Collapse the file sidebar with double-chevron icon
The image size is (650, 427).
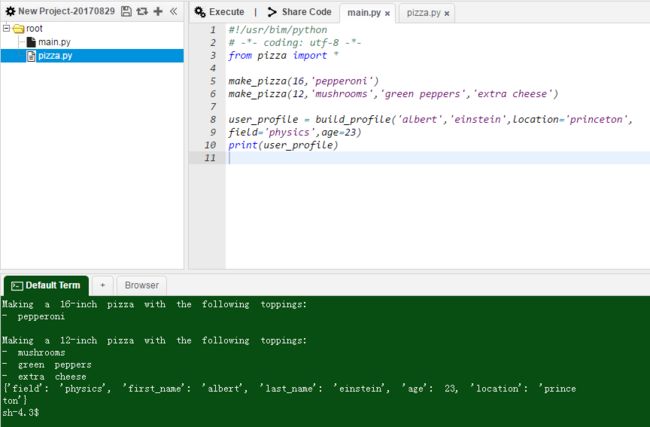click(173, 11)
